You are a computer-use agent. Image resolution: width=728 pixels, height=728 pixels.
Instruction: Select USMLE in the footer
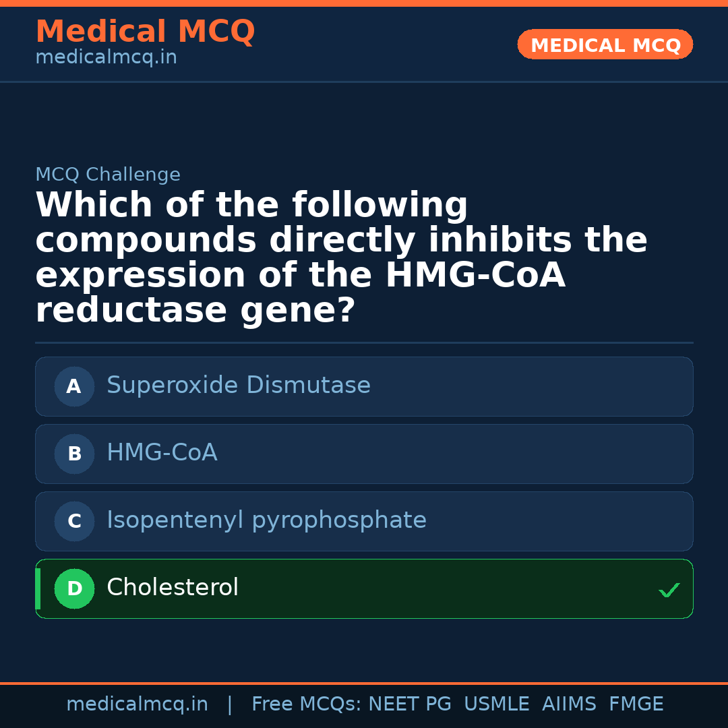coord(496,704)
